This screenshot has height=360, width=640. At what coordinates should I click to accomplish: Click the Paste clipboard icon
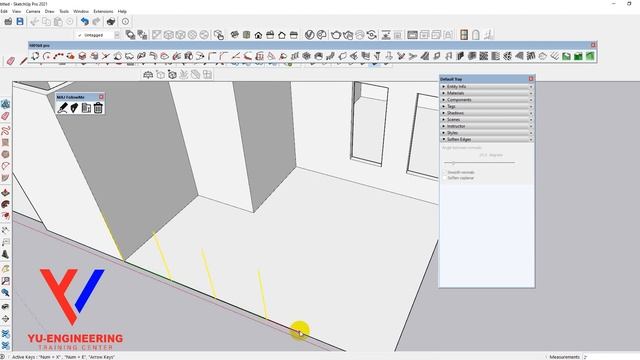(x=58, y=21)
